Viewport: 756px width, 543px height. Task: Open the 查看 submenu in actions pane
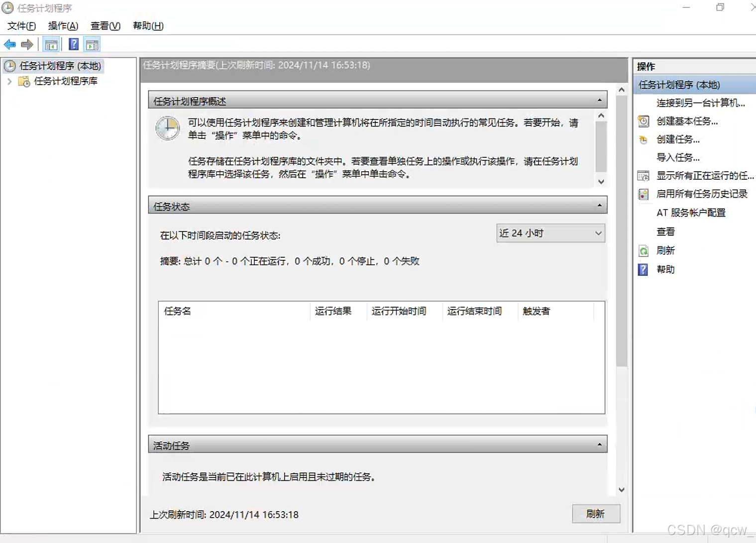pos(665,231)
